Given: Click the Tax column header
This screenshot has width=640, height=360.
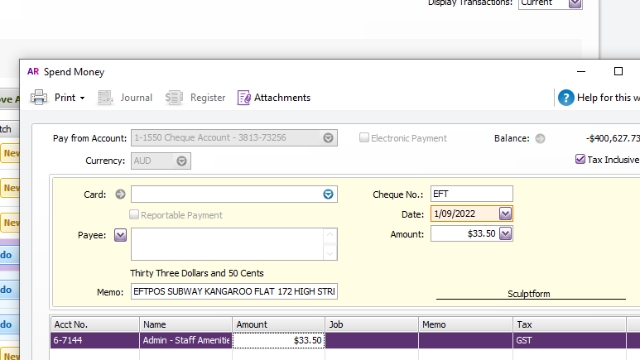Looking at the screenshot, I should pyautogui.click(x=569, y=324).
